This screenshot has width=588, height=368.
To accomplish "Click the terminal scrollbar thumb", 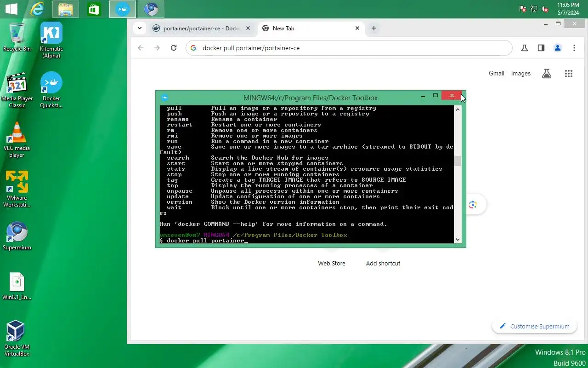I will (458, 161).
